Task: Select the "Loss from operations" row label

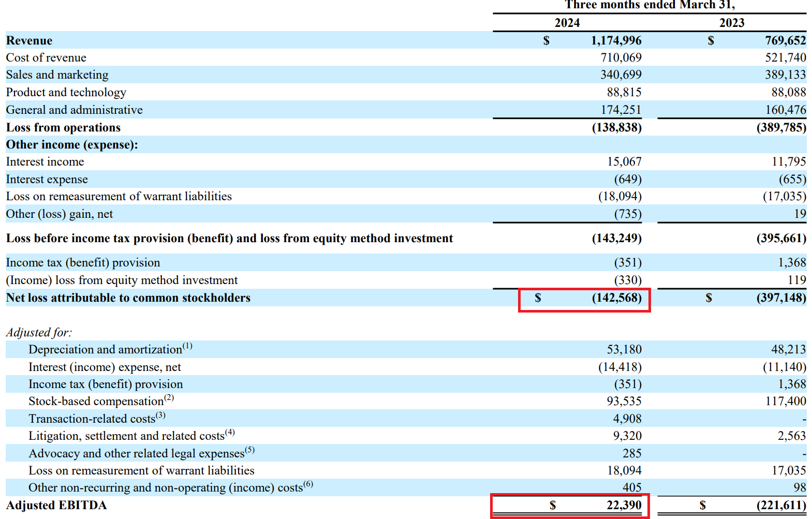Action: tap(63, 127)
